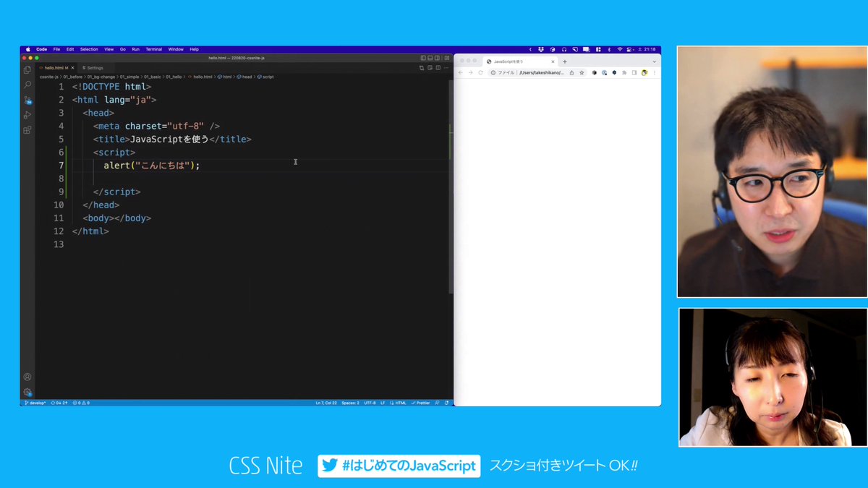Open the Chrome profile menu icon
The width and height of the screenshot is (868, 488).
644,72
